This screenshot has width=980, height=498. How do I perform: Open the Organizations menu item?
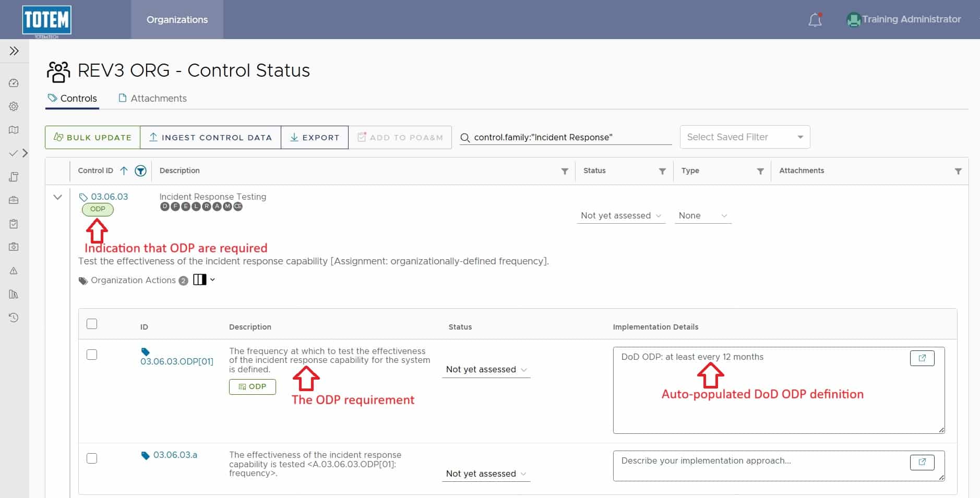[x=177, y=20]
